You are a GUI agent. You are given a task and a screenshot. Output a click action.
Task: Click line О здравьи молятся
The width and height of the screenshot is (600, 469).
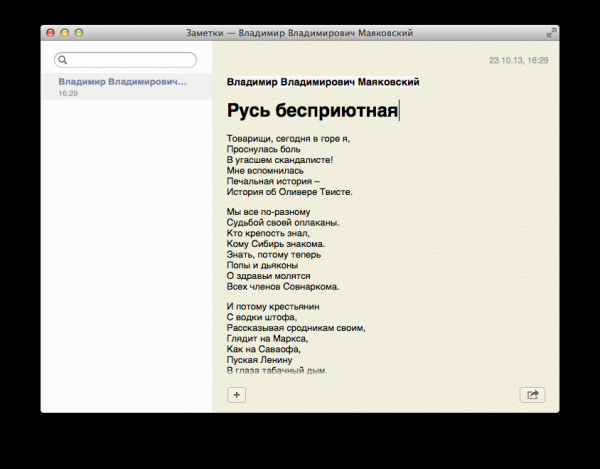click(x=268, y=276)
